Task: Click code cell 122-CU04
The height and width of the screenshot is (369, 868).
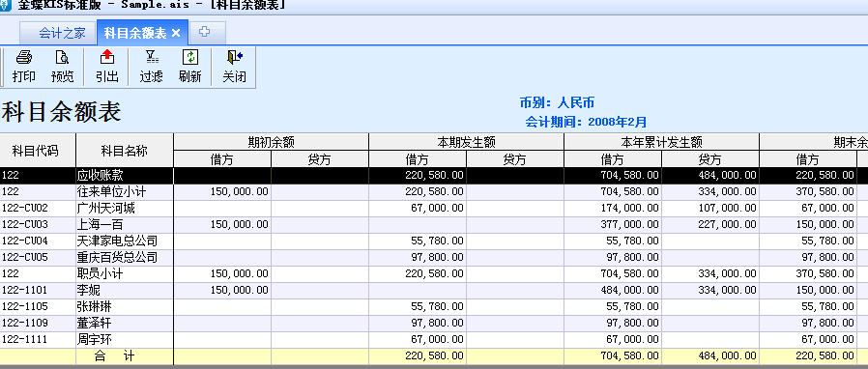Action: [x=38, y=241]
